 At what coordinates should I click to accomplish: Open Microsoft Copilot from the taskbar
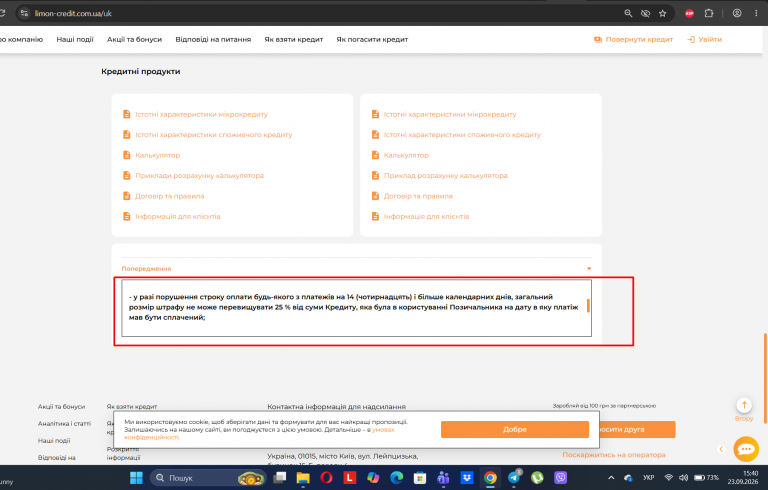point(373,478)
